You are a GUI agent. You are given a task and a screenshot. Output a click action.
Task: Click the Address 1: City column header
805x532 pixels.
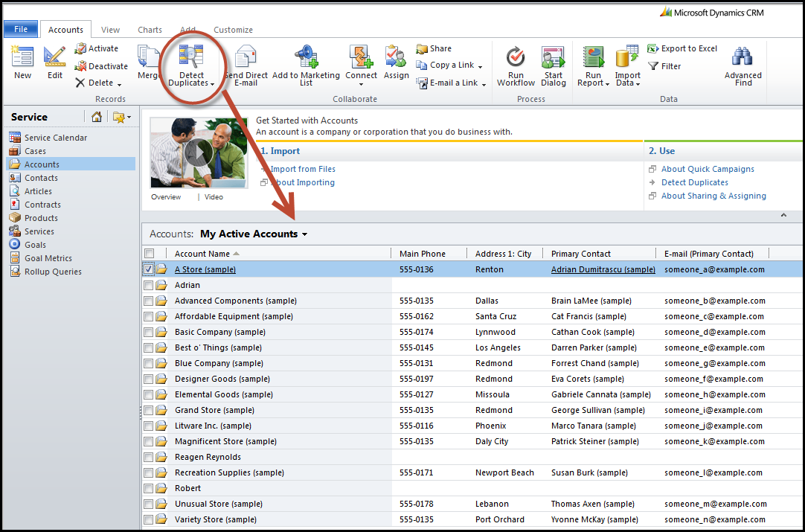(x=503, y=253)
